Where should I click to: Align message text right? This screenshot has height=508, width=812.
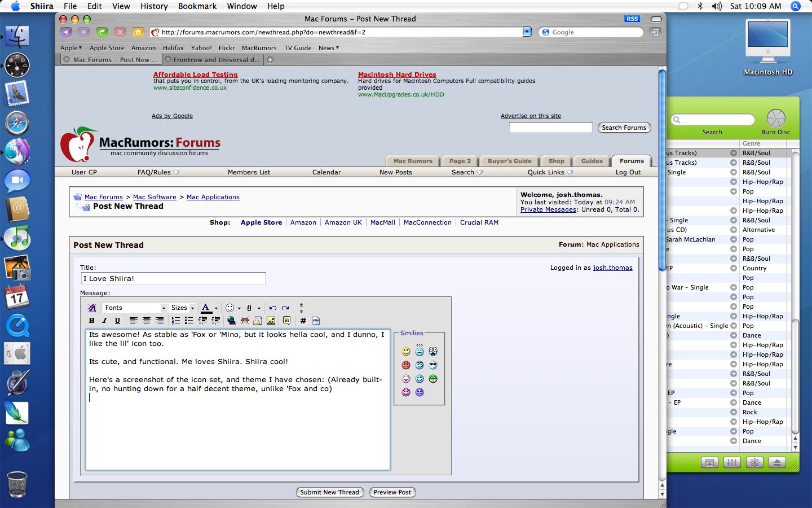click(x=160, y=321)
